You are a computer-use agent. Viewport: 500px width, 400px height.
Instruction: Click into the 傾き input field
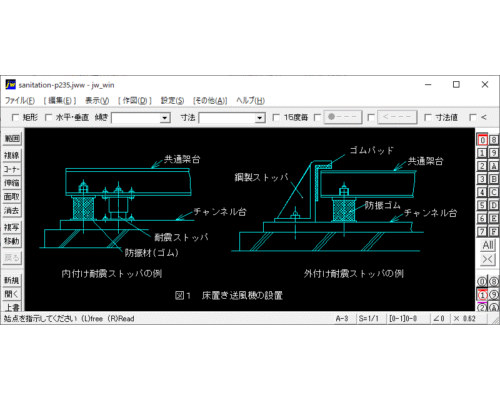pyautogui.click(x=136, y=118)
